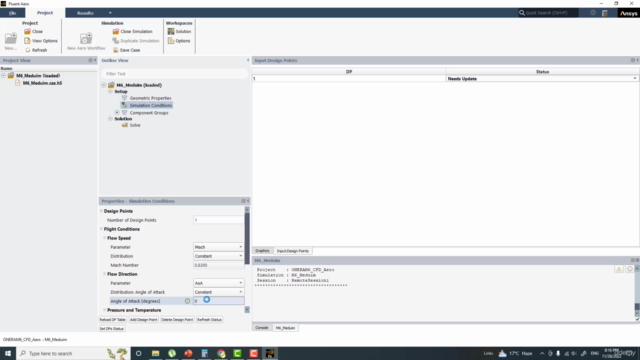Switch to Console tab

click(262, 328)
